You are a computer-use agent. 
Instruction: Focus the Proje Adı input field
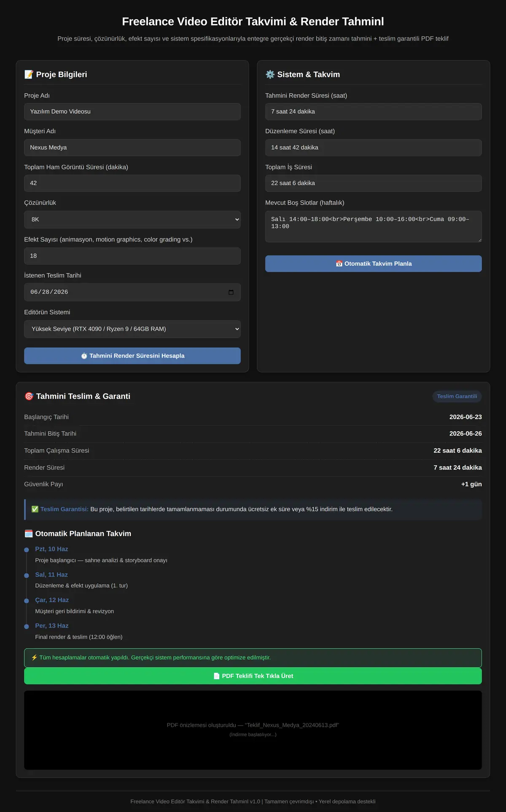132,112
